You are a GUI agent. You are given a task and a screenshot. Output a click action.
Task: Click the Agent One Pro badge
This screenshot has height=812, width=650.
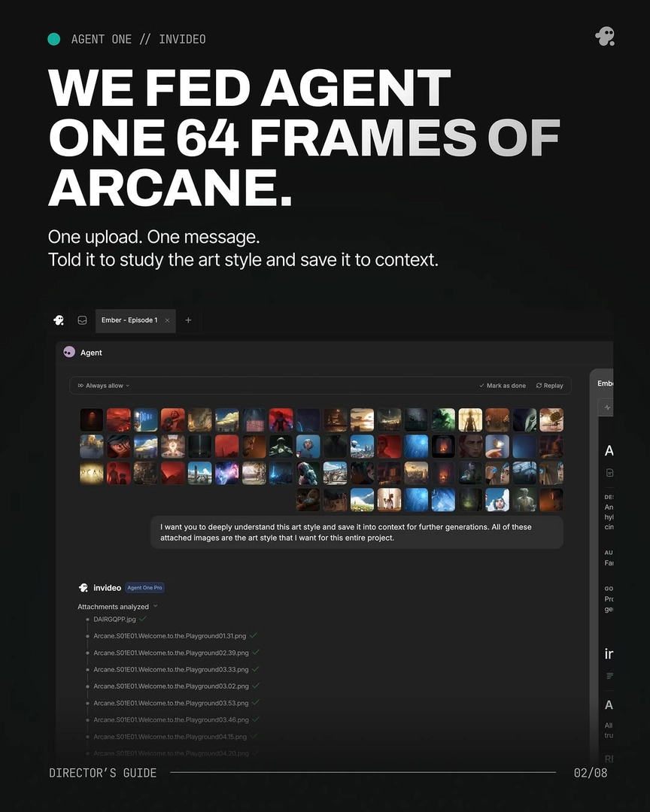144,588
